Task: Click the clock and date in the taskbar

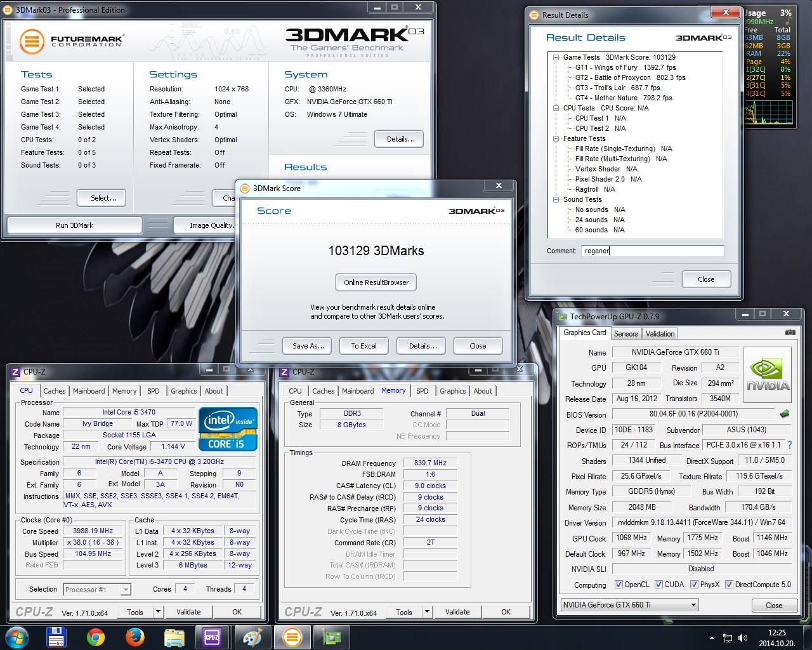Action: [776, 637]
